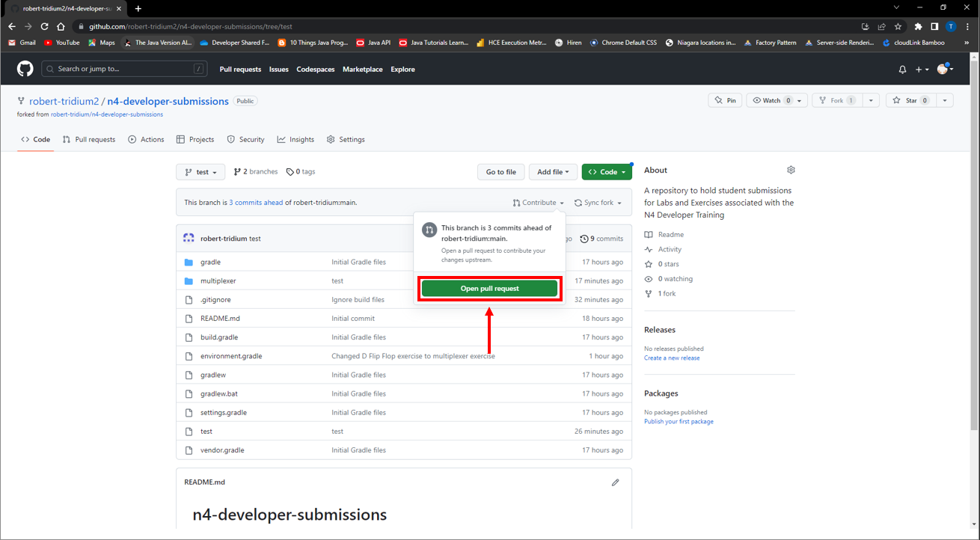Click the robert-tridium commit avatar
980x540 pixels.
[189, 239]
